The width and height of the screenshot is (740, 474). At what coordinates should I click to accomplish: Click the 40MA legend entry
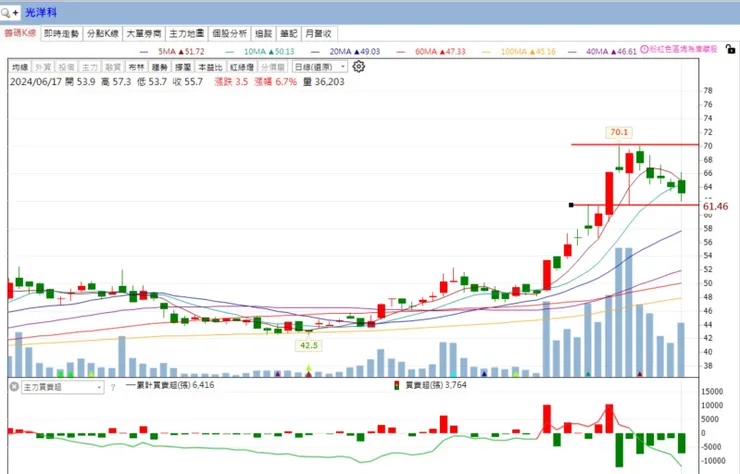point(602,51)
